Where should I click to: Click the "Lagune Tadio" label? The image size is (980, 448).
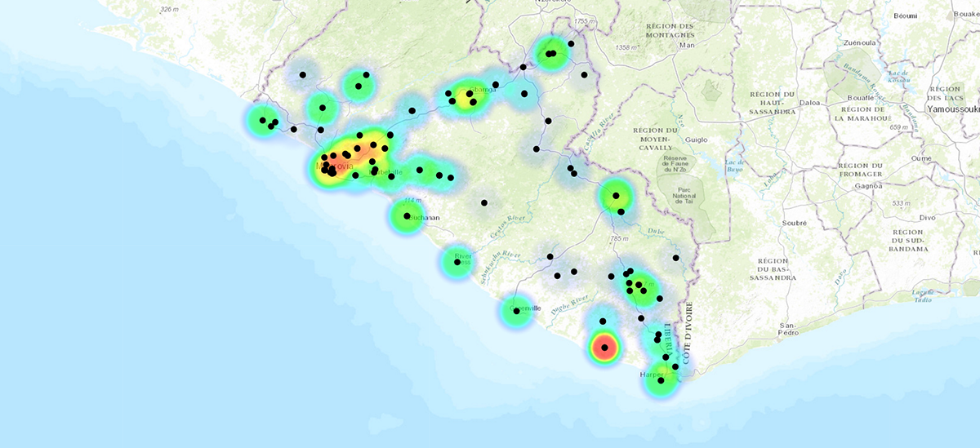923,295
